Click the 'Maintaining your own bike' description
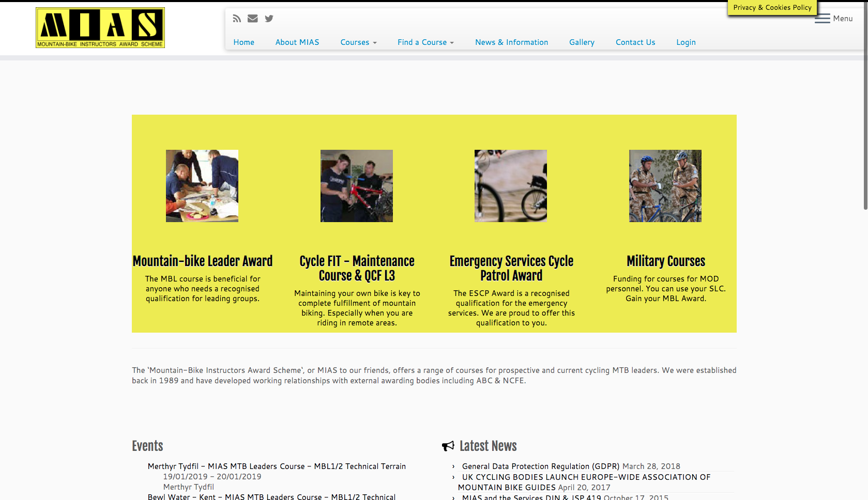868x500 pixels. (357, 308)
